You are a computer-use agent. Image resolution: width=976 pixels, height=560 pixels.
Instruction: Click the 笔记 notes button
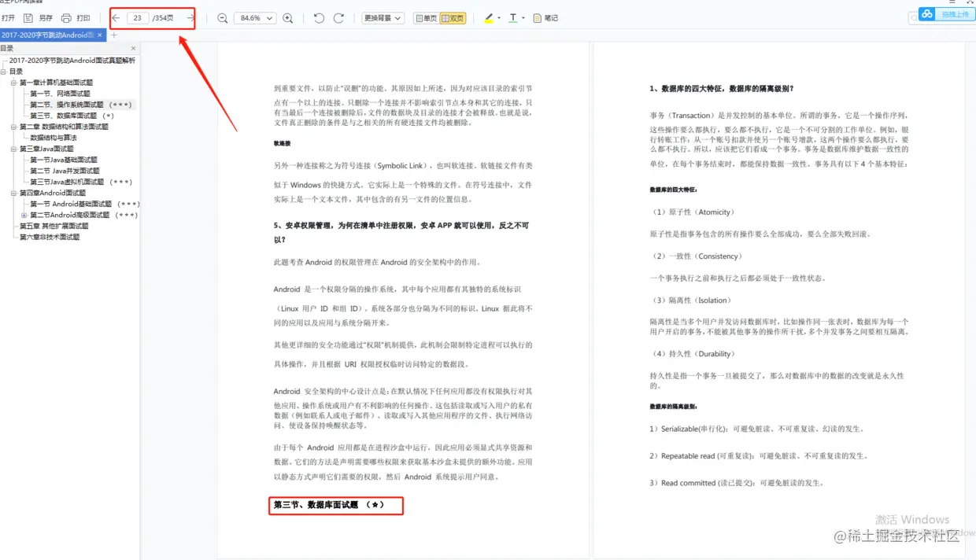(545, 18)
